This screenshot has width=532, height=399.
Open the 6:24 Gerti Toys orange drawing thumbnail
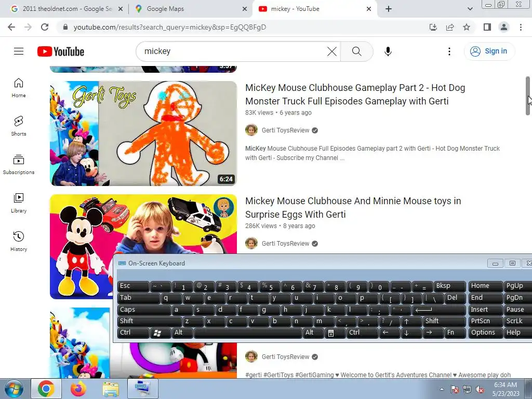coord(143,134)
